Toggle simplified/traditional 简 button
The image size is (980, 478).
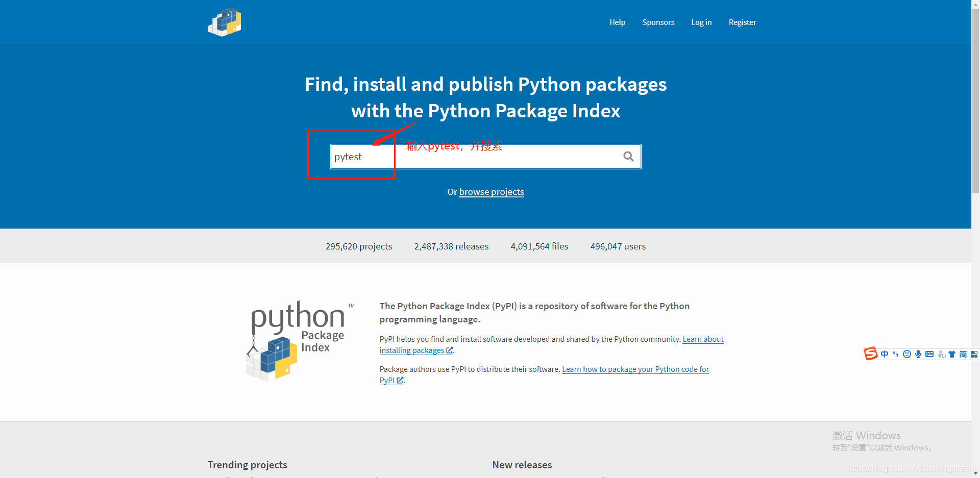[963, 354]
